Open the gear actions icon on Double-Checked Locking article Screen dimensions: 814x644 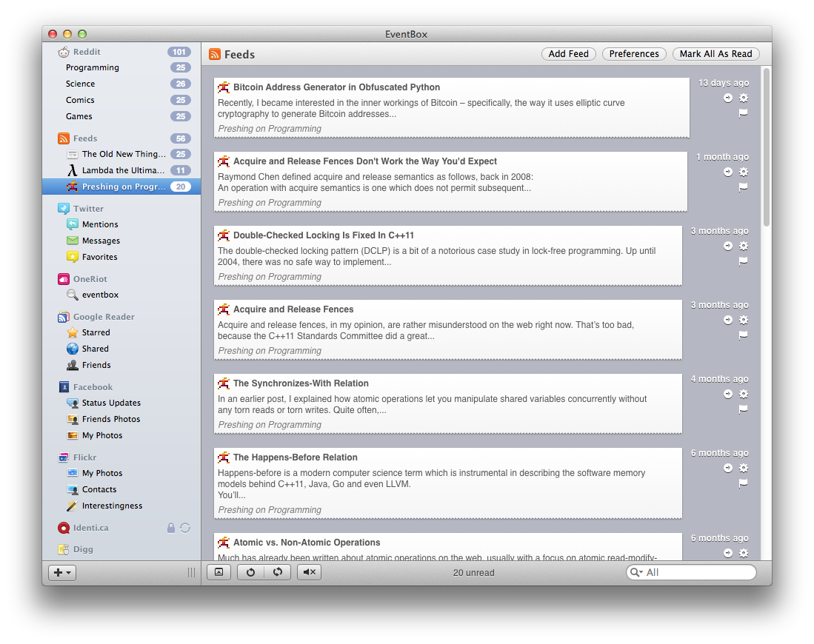(744, 246)
